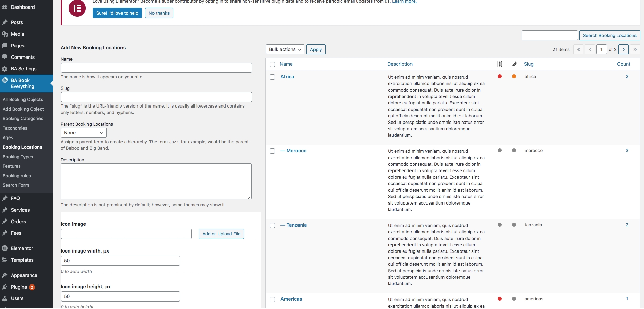The height and width of the screenshot is (309, 644).
Task: Select the Morocco row checkbox
Action: (x=272, y=151)
